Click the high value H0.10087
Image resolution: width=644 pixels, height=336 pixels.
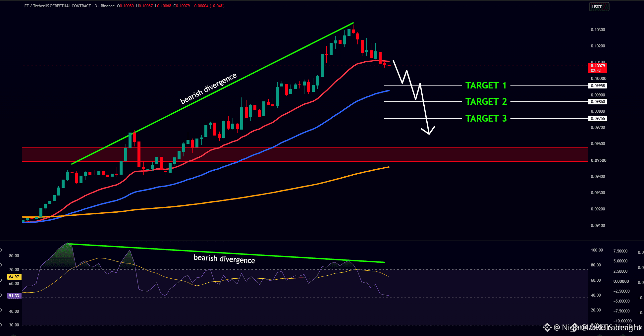click(x=144, y=6)
